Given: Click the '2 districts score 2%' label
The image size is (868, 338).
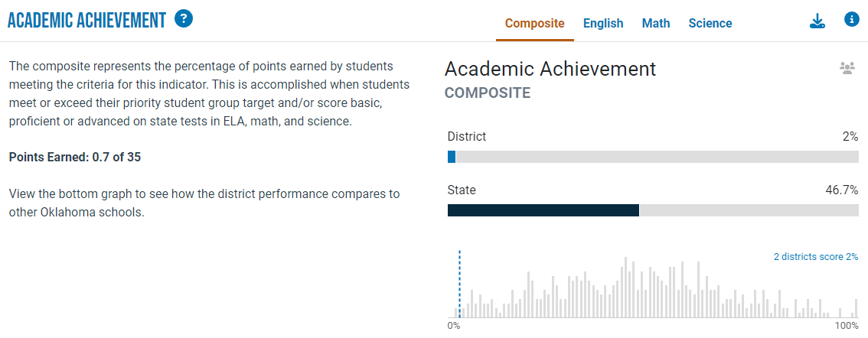Looking at the screenshot, I should coord(816,257).
